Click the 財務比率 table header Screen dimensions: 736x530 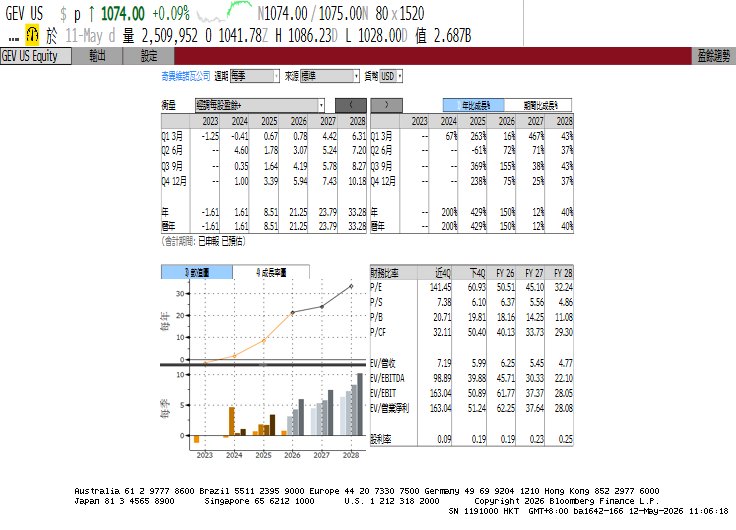click(384, 273)
